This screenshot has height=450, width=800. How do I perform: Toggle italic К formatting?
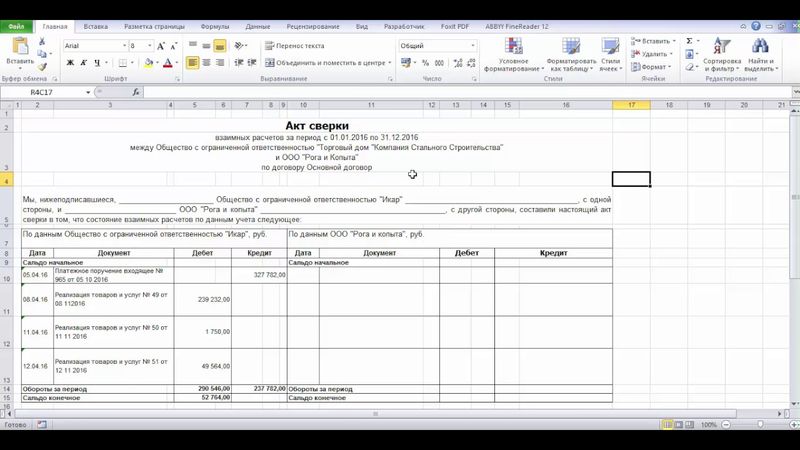84,62
